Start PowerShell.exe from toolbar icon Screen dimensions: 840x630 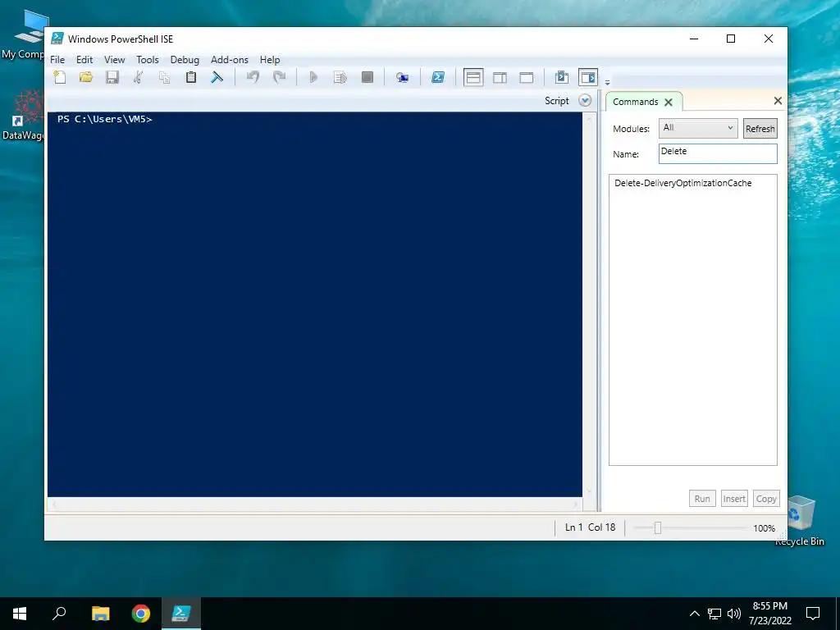[438, 77]
